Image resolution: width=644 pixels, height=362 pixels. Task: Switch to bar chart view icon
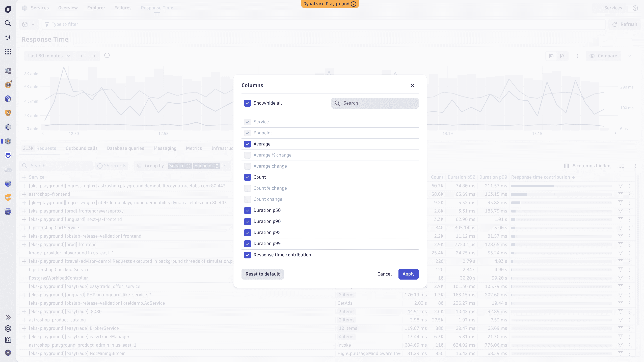point(551,56)
